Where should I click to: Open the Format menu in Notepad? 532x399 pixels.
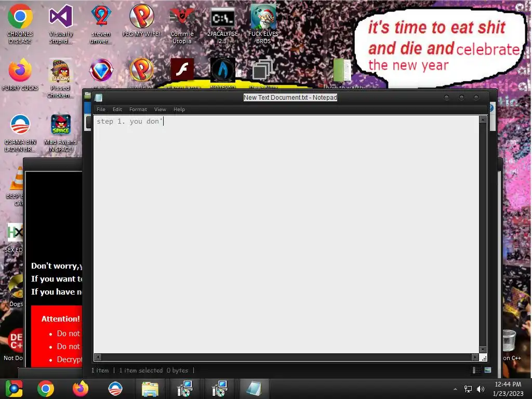coord(138,109)
